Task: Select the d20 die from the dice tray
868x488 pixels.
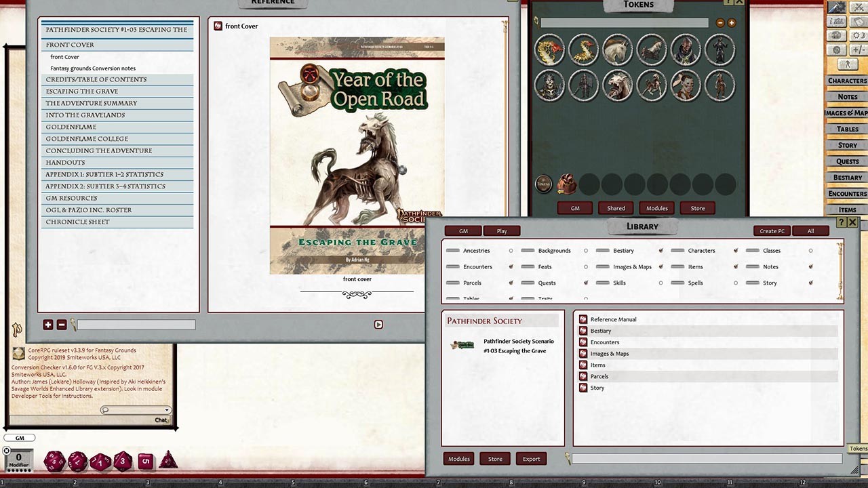Action: [x=54, y=462]
